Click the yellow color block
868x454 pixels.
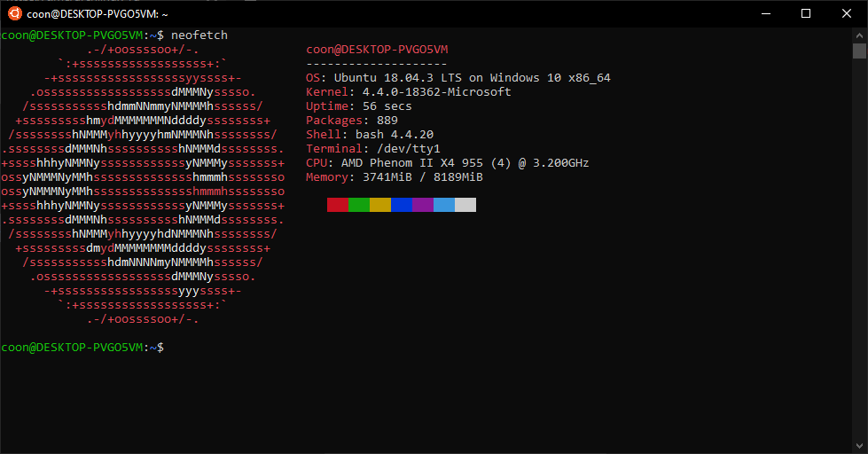pyautogui.click(x=380, y=205)
